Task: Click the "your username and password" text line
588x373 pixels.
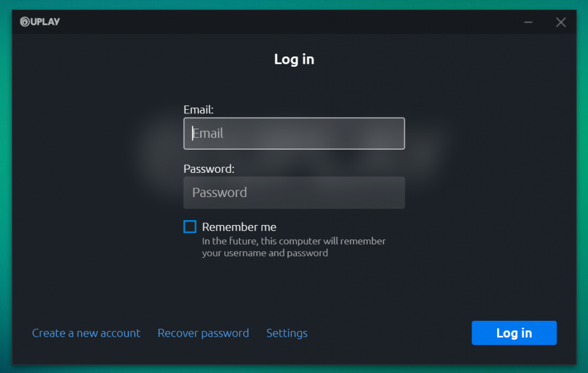Action: 265,254
